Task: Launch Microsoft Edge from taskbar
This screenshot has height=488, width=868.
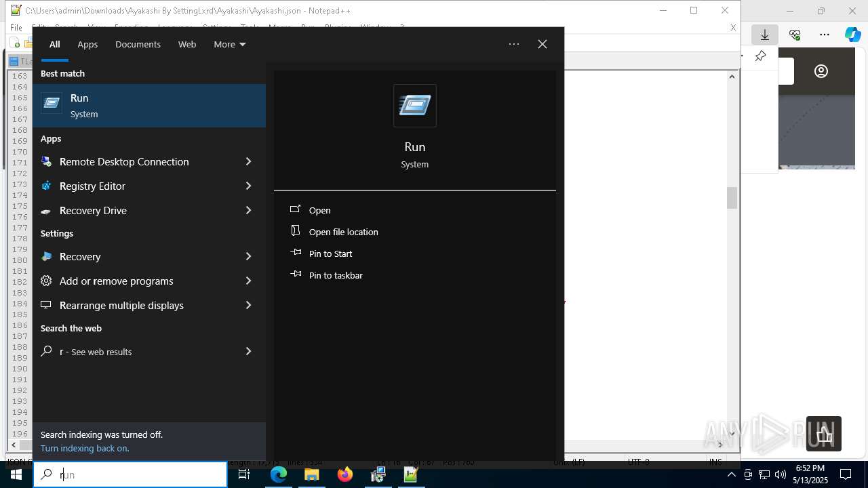Action: (x=279, y=474)
